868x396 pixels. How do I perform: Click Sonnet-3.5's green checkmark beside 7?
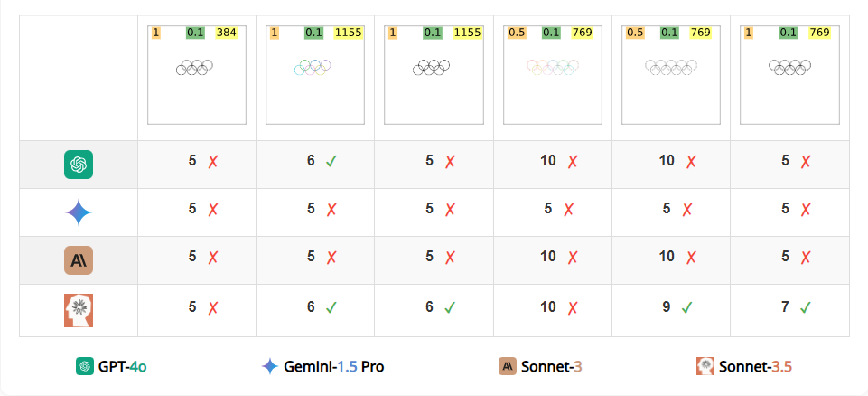coord(806,308)
